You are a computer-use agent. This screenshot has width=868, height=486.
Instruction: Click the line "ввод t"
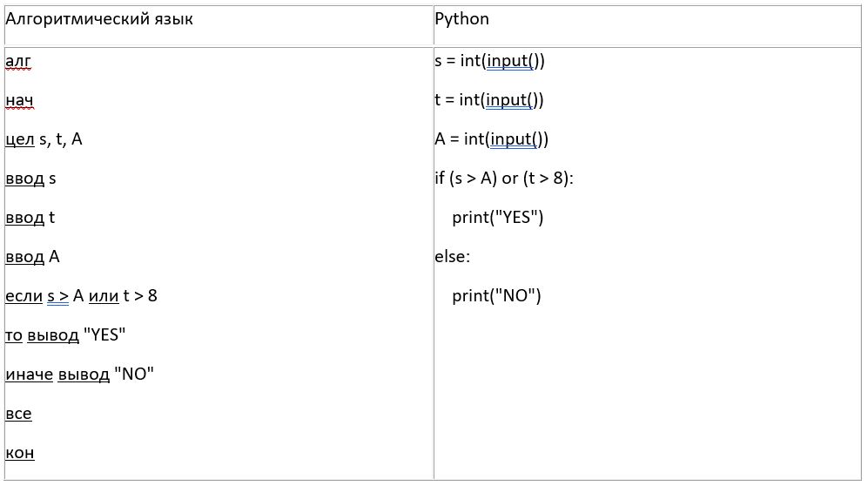pyautogui.click(x=30, y=218)
